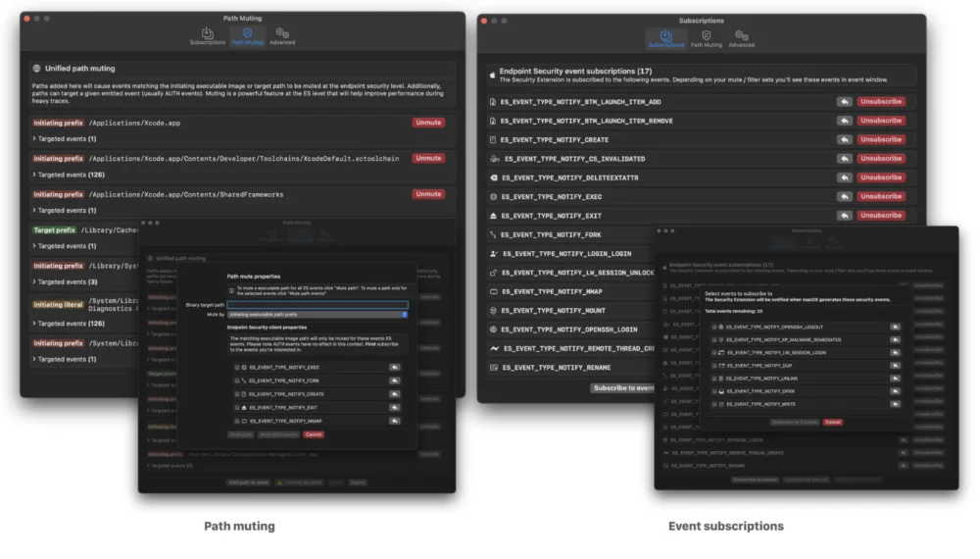980x559 pixels.
Task: Unmute the /Applications/Xcode.app path
Action: click(x=428, y=123)
